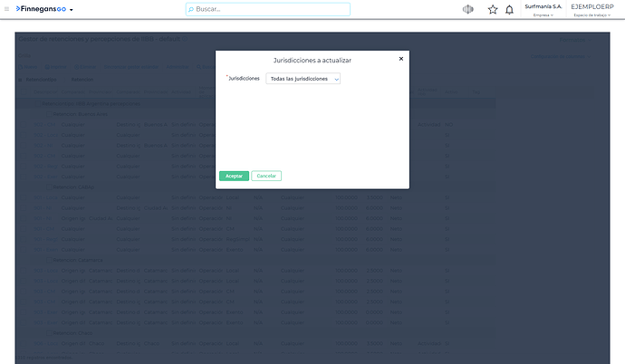The image size is (625, 364).
Task: Expand the FinnegansGo product dropdown arrow
Action: coord(72,10)
